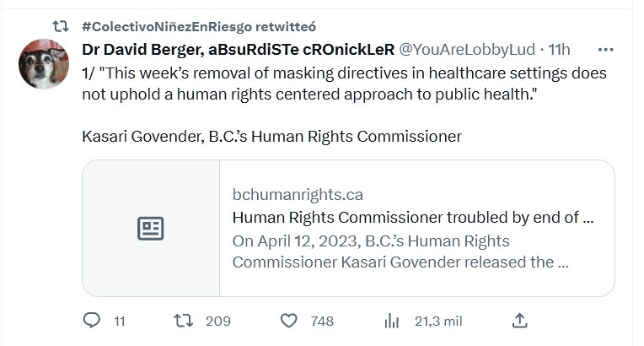The height and width of the screenshot is (346, 644).
Task: Click the reply count of 11
Action: coord(119,322)
